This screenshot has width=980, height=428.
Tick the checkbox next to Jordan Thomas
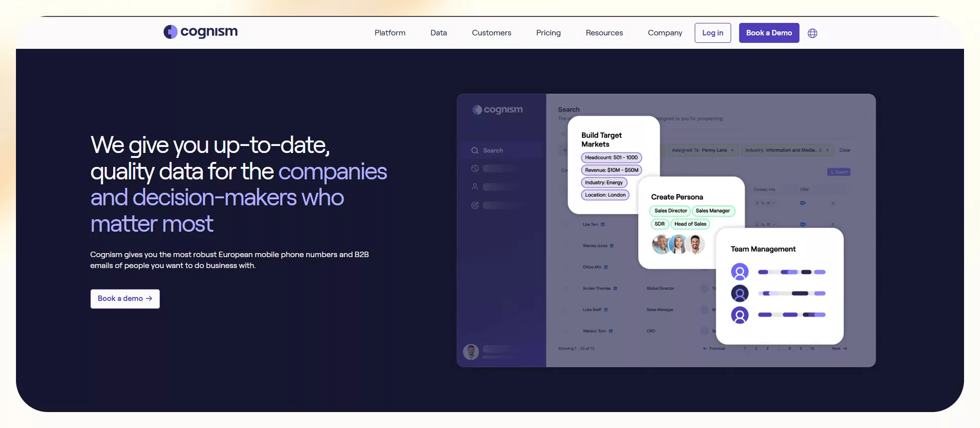pos(566,288)
